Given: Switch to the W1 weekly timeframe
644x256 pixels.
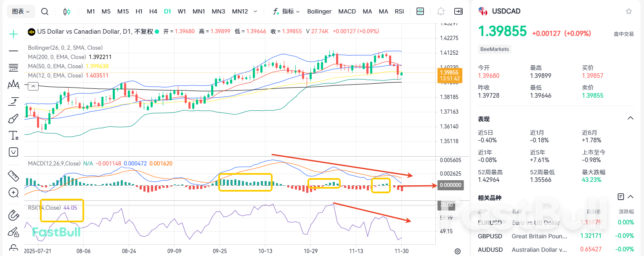Looking at the screenshot, I should [182, 11].
